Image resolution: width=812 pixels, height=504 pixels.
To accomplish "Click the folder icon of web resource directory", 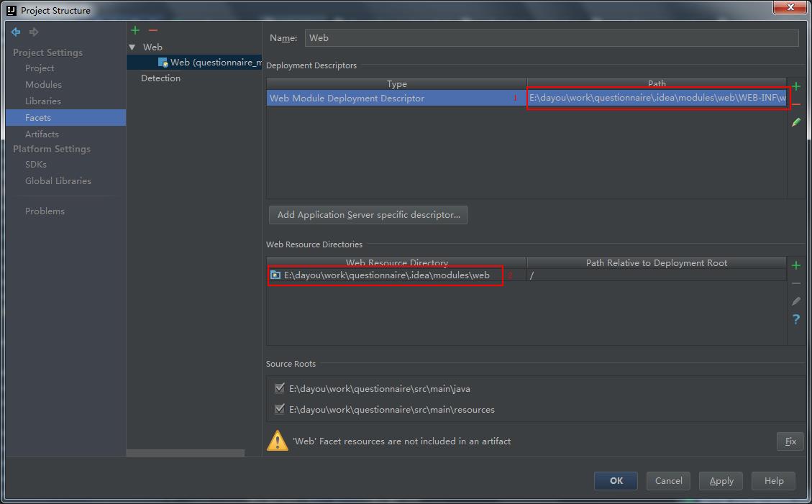I will 275,275.
